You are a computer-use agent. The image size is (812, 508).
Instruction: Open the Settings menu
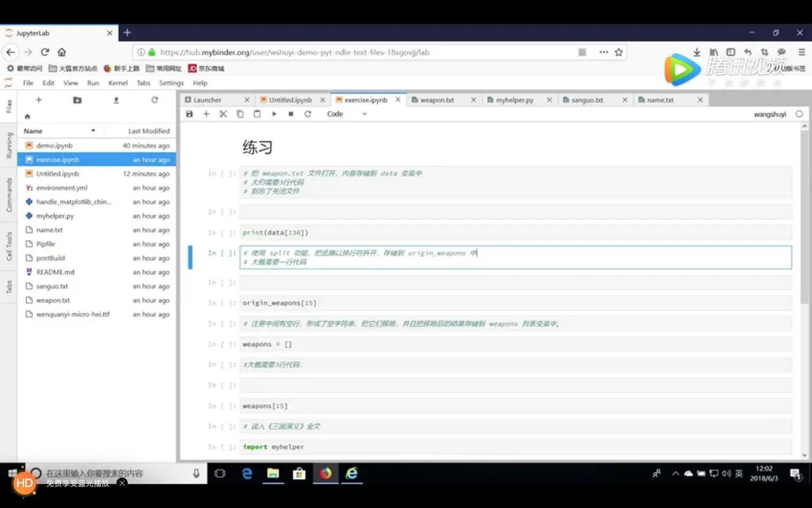coord(171,83)
